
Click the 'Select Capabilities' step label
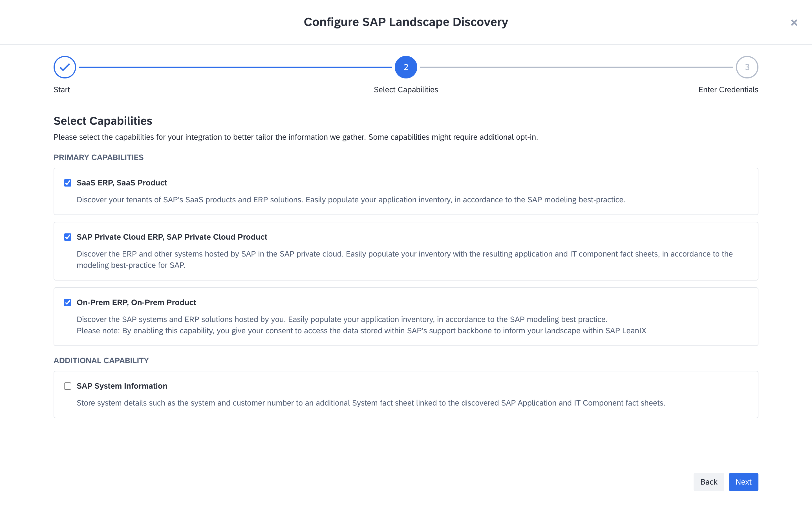pyautogui.click(x=406, y=90)
